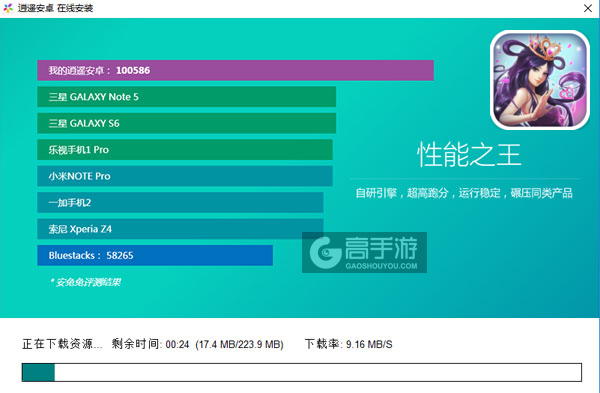Open the game icon thumbnail with crowned girl

tap(540, 80)
